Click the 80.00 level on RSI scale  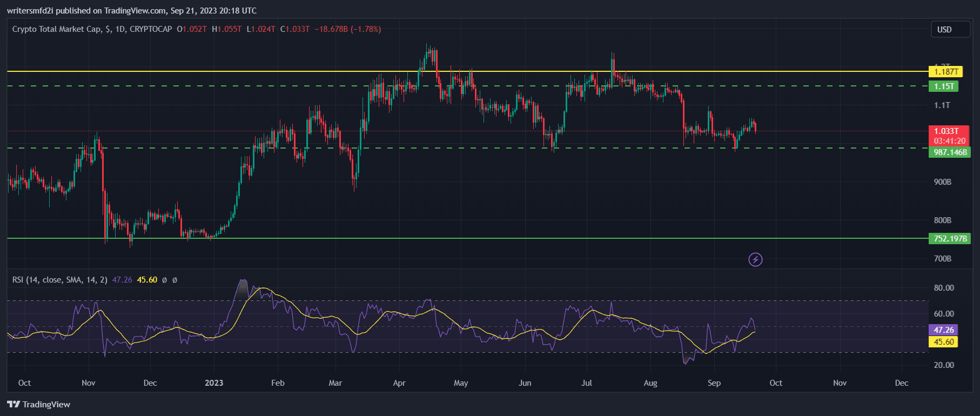coord(944,288)
